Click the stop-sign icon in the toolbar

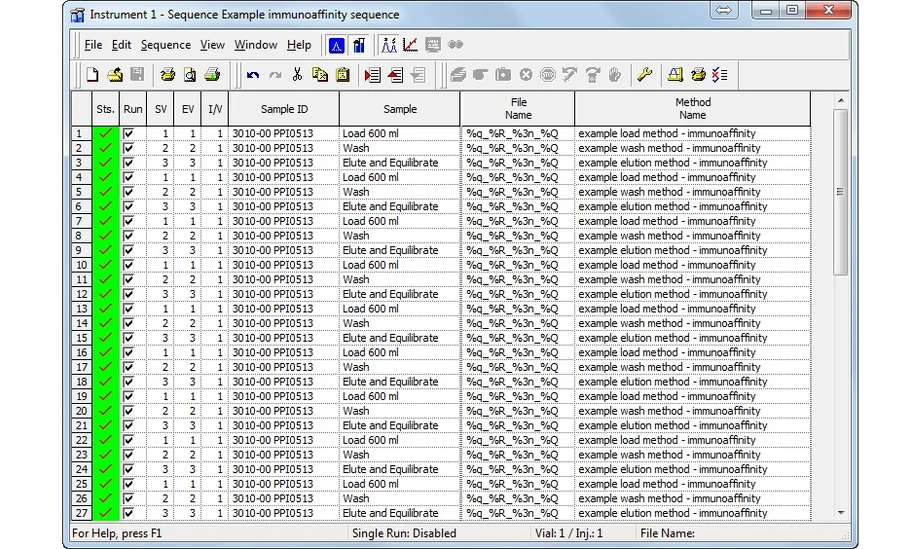tap(548, 74)
